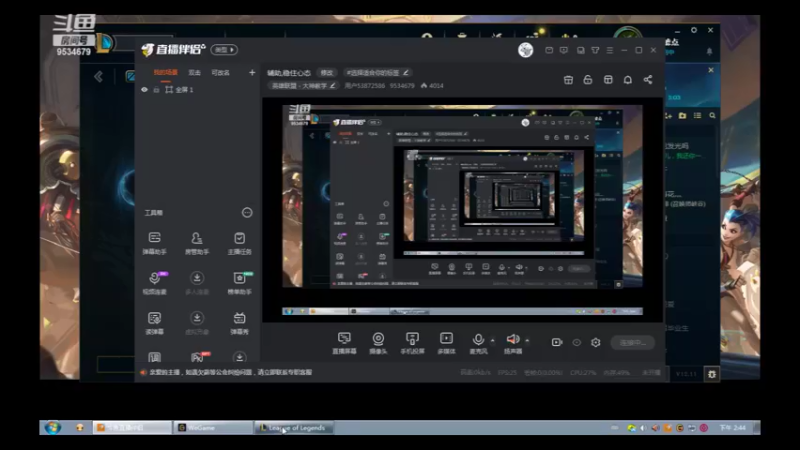
Task: Open search icon in League friends panel
Action: click(x=712, y=116)
